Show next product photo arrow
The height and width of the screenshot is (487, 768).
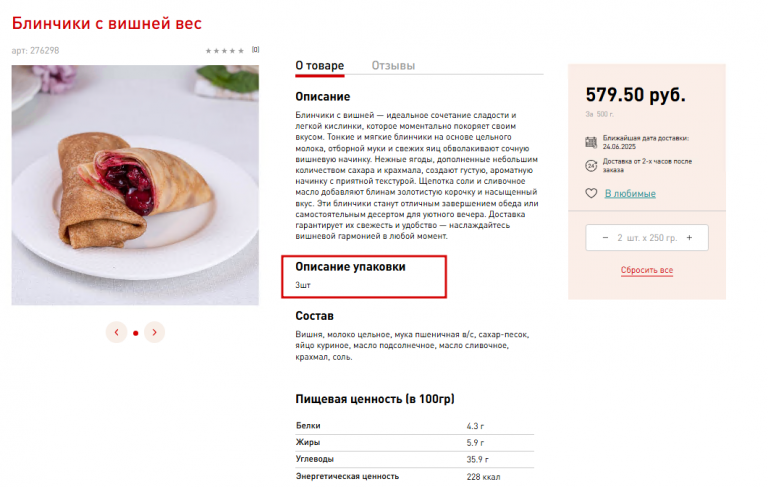click(154, 332)
